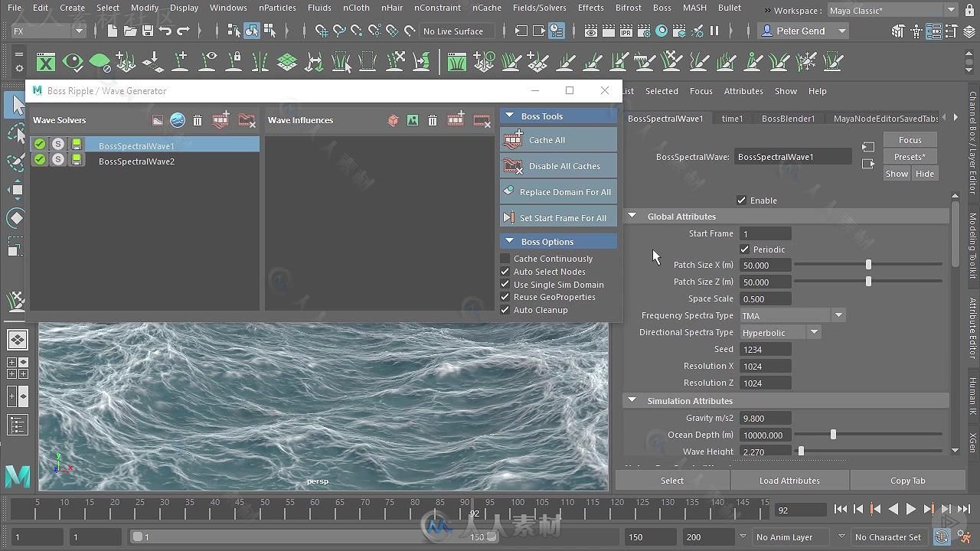Click the geometry influence cube icon
The image size is (980, 551).
click(393, 120)
